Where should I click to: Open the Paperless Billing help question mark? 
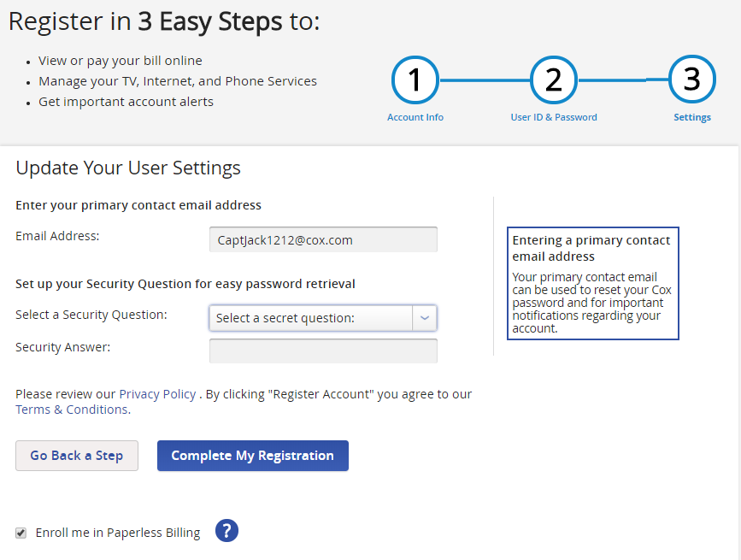pos(226,531)
